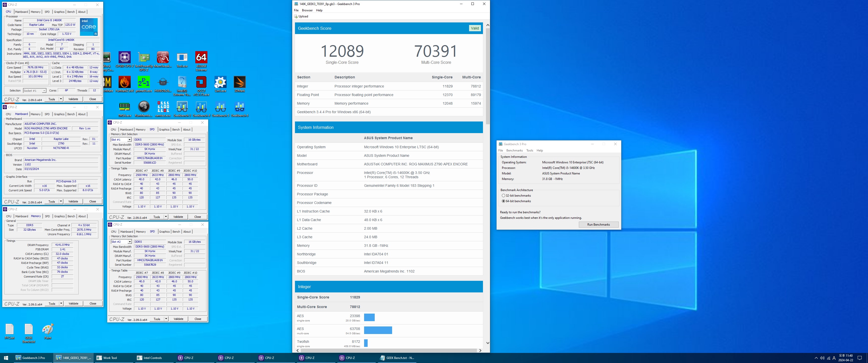Open the Paint desktop shortcut
Image resolution: width=868 pixels, height=363 pixels.
click(48, 331)
